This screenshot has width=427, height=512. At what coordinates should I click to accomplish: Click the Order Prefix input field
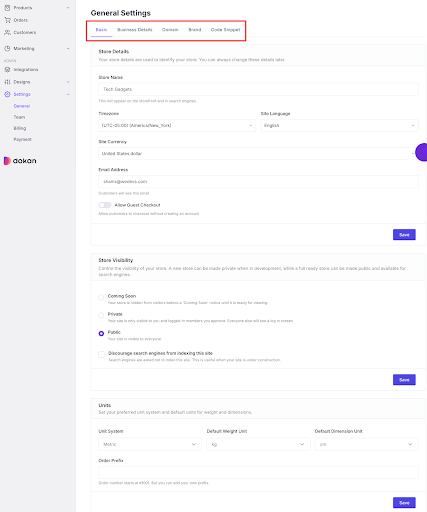point(258,472)
